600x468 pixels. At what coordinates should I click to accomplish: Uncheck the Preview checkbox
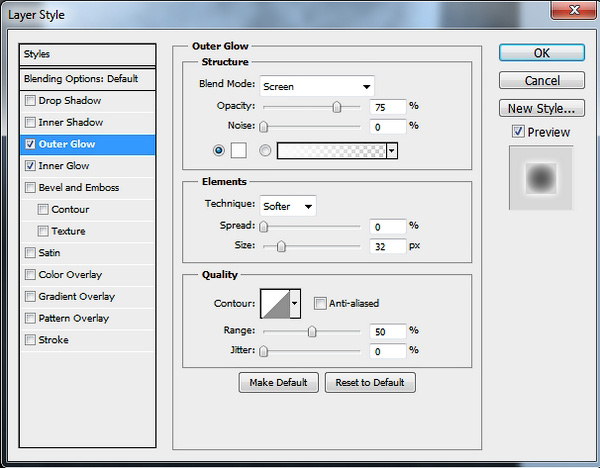(x=518, y=132)
